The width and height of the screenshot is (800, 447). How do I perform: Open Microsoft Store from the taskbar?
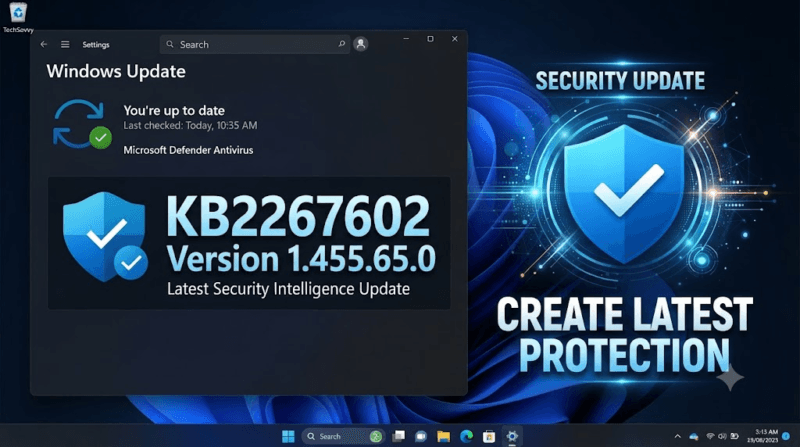[489, 436]
